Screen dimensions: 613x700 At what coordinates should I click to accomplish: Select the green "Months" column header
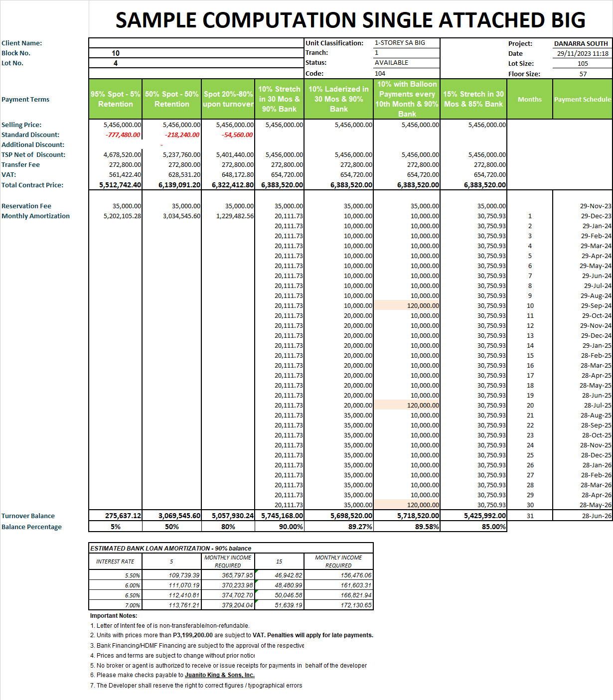click(529, 99)
